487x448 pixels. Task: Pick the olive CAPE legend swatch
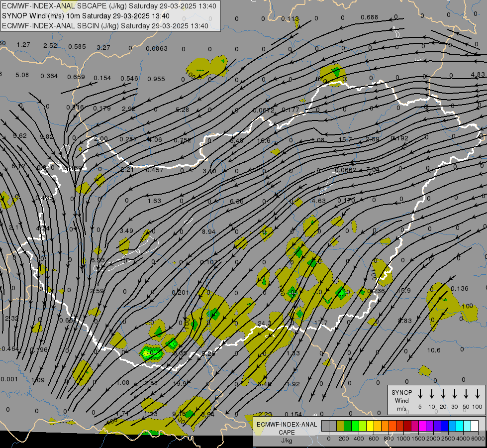(x=340, y=426)
